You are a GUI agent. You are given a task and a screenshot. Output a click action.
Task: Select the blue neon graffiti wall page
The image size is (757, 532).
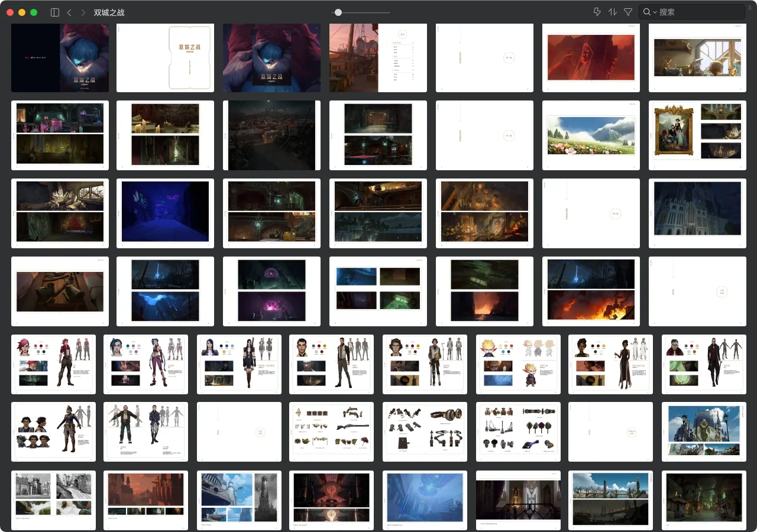tap(165, 213)
